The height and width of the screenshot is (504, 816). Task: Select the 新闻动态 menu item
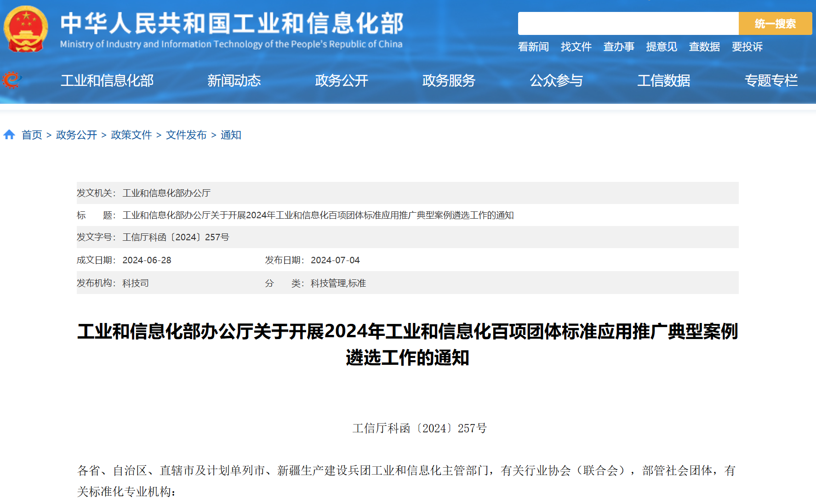point(234,81)
